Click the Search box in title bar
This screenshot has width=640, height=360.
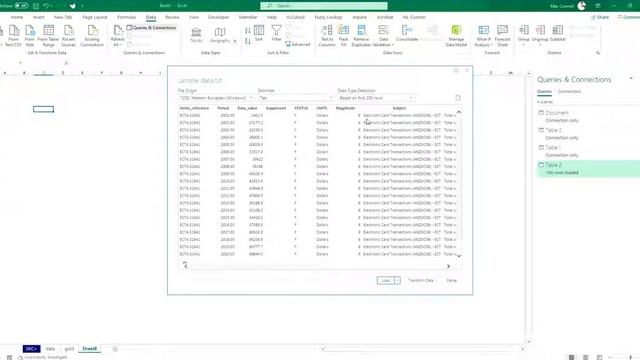click(x=324, y=6)
